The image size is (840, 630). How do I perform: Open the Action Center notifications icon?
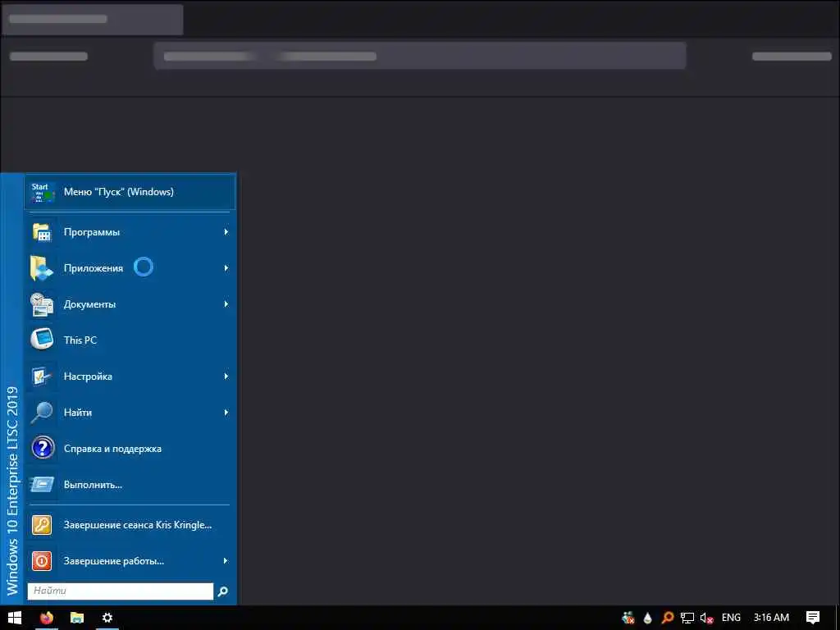(813, 618)
